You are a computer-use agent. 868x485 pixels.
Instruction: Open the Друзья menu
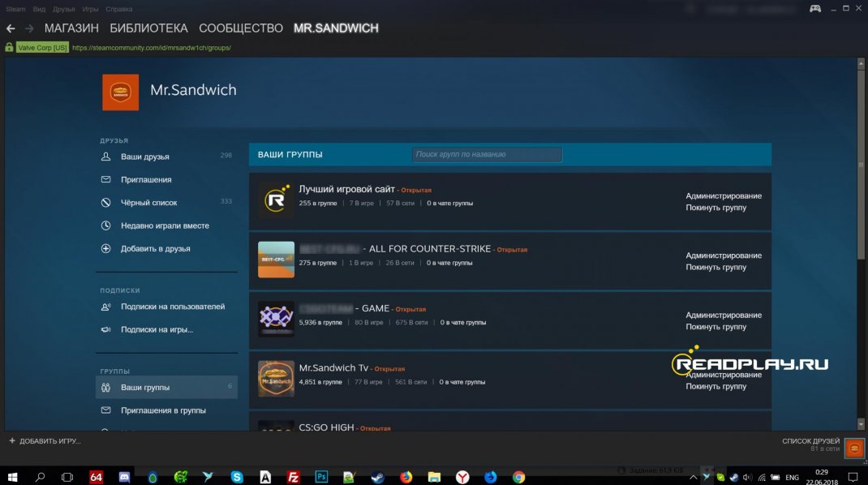(63, 9)
